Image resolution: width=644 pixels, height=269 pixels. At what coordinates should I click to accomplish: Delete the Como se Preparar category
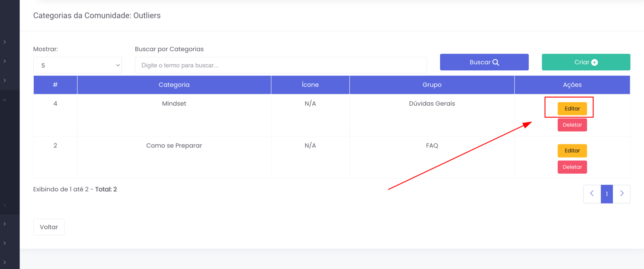[x=572, y=167]
